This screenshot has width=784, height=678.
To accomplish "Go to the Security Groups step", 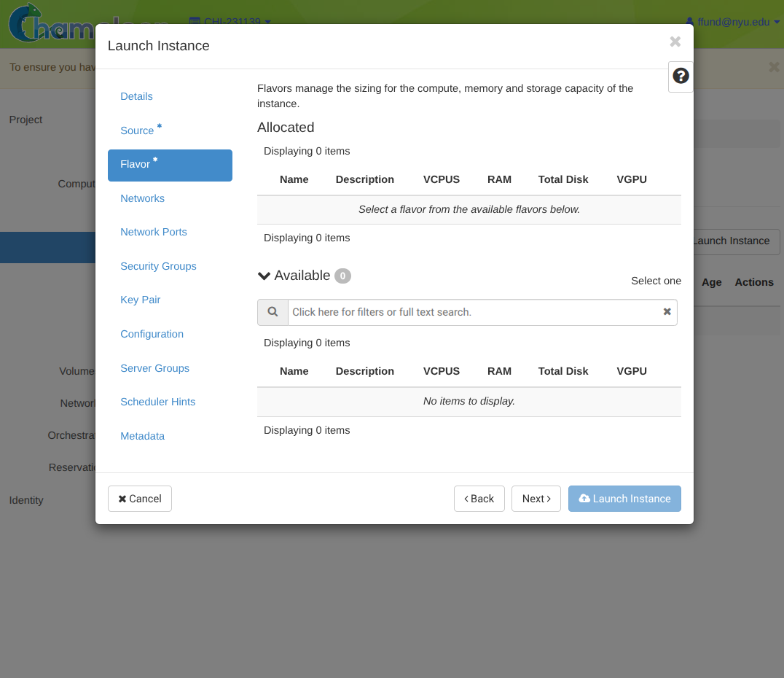I will (x=158, y=266).
